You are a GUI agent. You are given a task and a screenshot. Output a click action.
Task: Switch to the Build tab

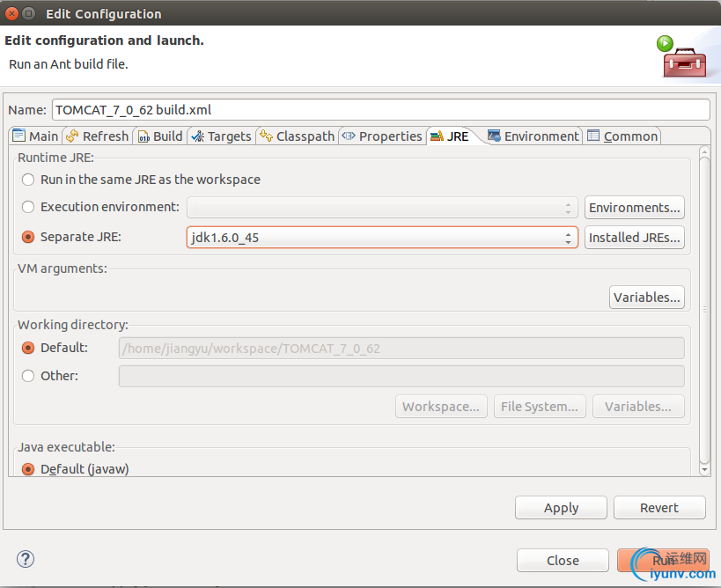coord(160,136)
